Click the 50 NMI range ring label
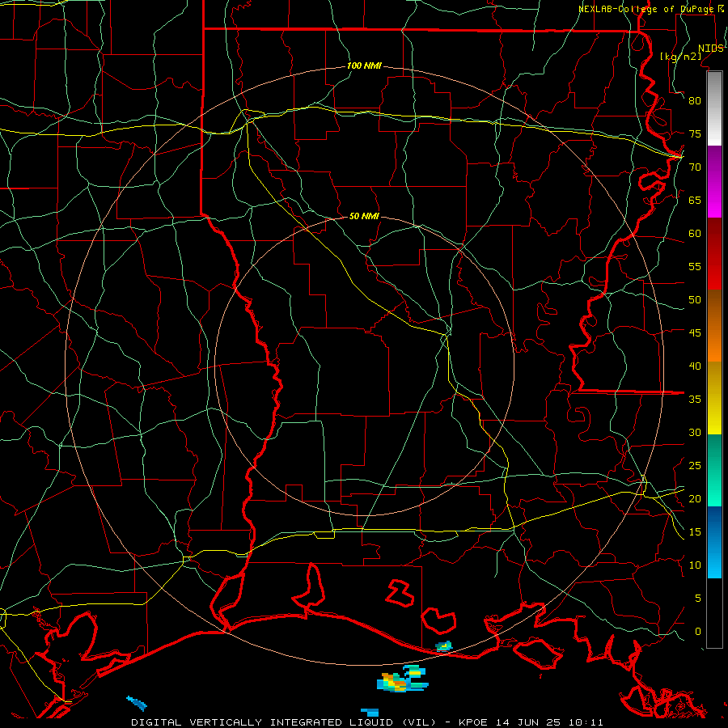Screen dimensions: 728x728 [364, 216]
